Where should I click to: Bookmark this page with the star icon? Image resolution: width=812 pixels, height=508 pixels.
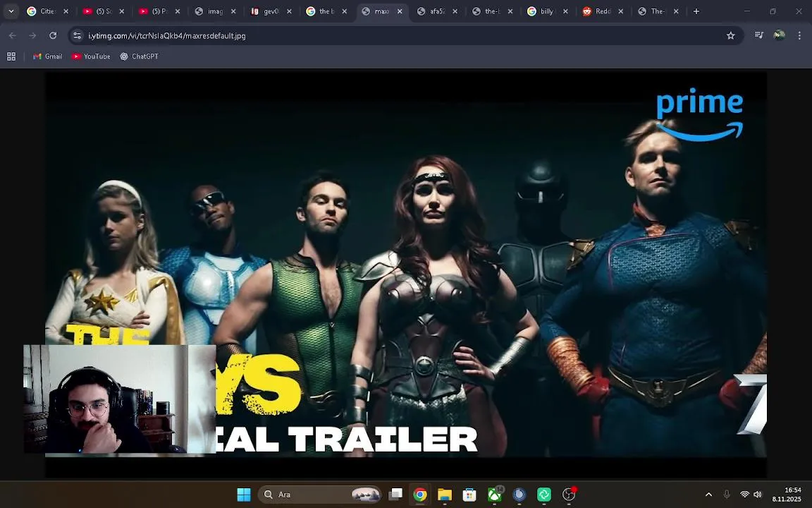coord(731,35)
